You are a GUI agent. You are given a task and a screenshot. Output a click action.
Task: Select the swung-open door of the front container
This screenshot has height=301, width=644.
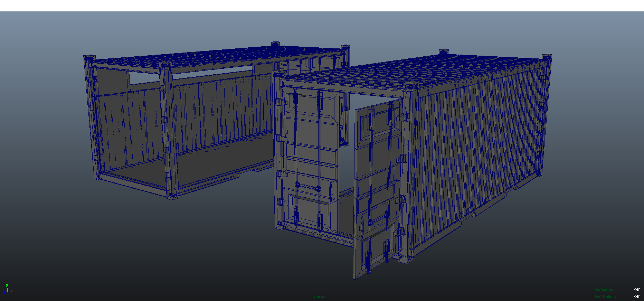click(x=378, y=189)
